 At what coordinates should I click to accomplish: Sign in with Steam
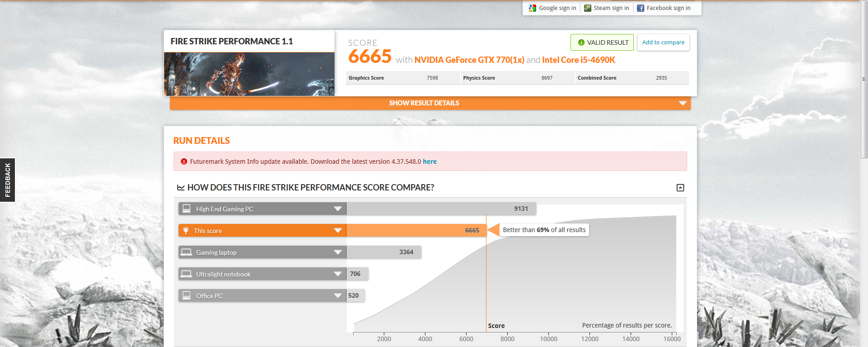pos(607,8)
